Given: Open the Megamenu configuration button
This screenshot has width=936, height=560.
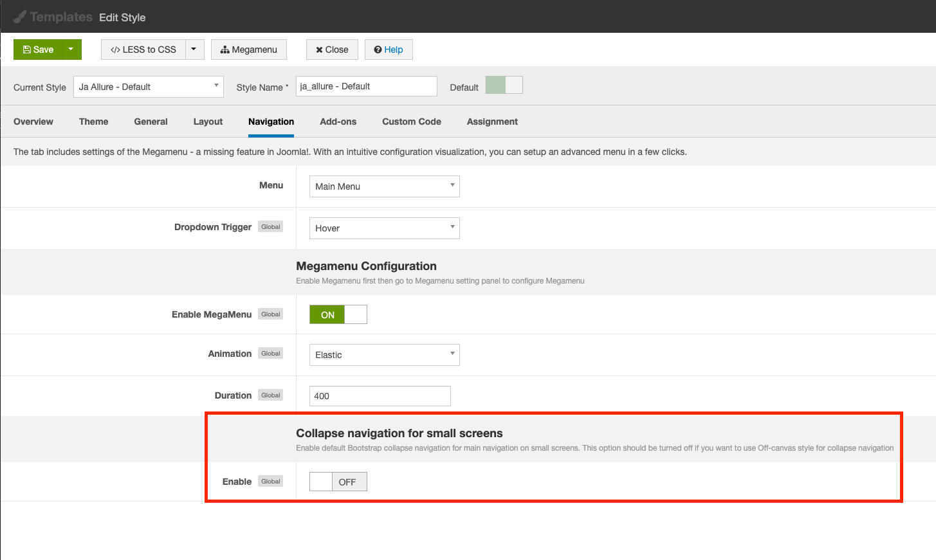Looking at the screenshot, I should coord(248,50).
